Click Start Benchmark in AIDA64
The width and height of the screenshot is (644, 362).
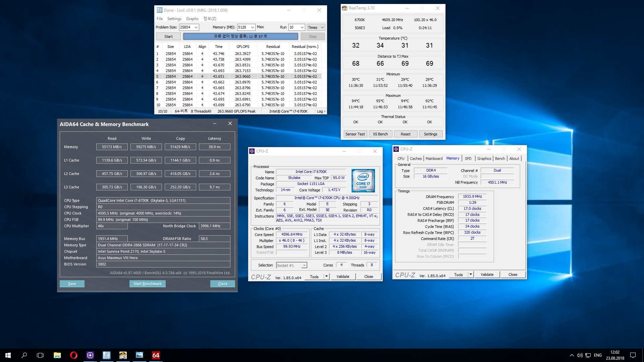(147, 284)
